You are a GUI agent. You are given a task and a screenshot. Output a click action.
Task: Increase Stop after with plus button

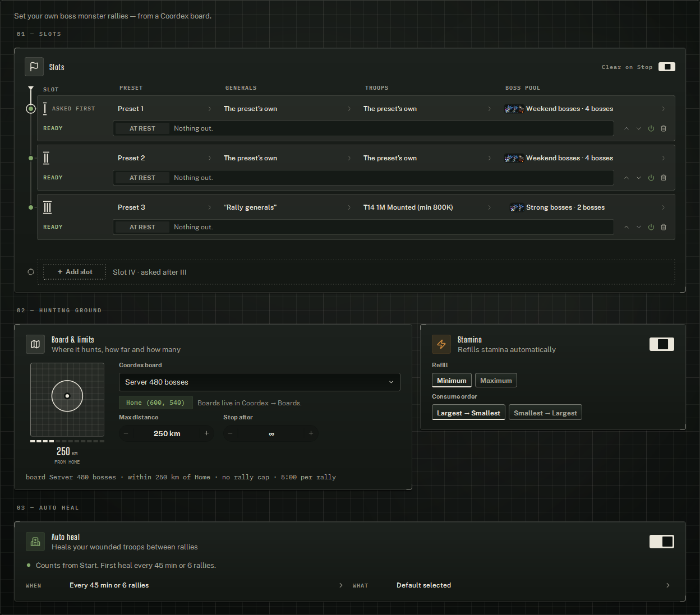(x=311, y=433)
